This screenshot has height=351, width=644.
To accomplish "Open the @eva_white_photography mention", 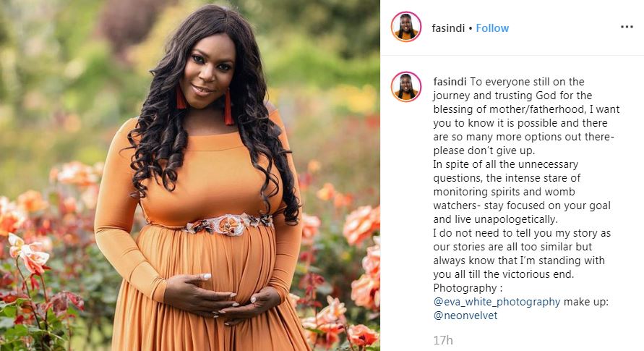I will point(497,302).
